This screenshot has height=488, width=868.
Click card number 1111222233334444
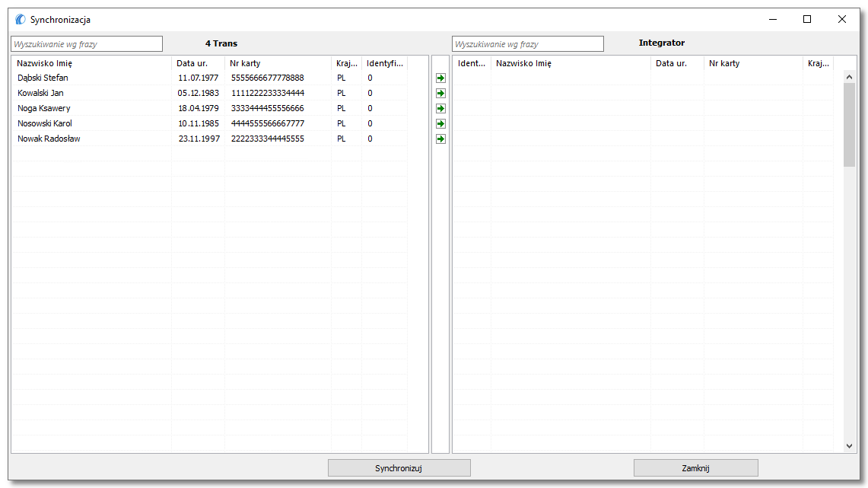point(267,93)
